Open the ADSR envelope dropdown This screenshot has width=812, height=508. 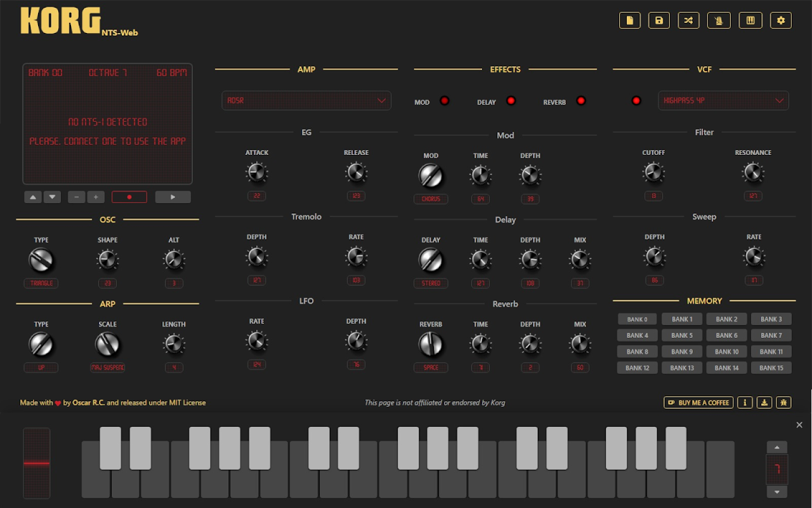[x=306, y=100]
